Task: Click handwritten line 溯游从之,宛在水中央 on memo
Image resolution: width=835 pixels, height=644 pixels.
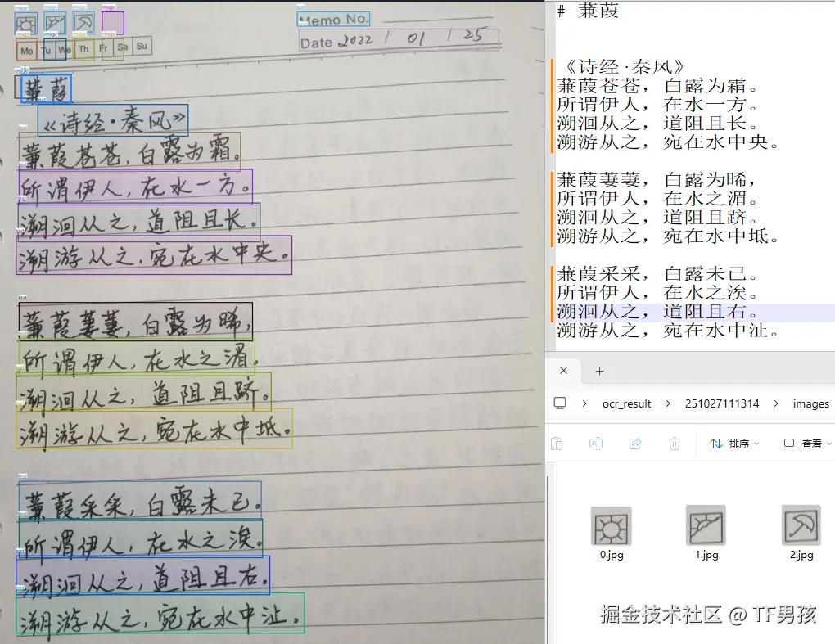Action: 154,255
